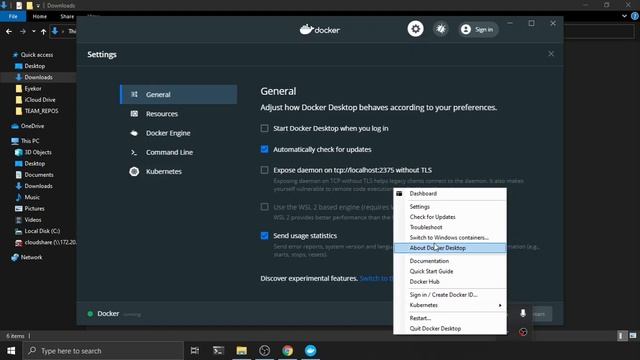
Task: Open Docker Hub from tray menu
Action: point(450,282)
